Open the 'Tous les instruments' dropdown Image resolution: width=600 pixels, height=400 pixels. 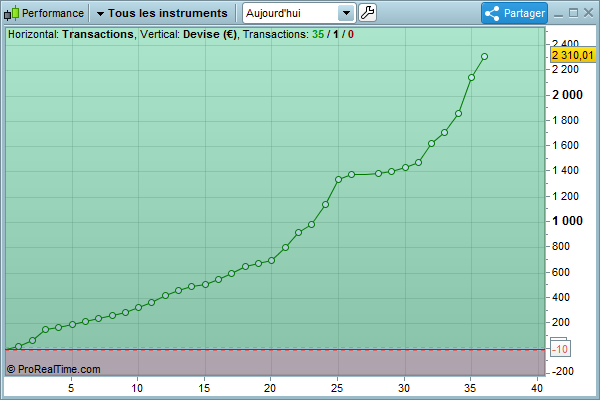click(162, 13)
